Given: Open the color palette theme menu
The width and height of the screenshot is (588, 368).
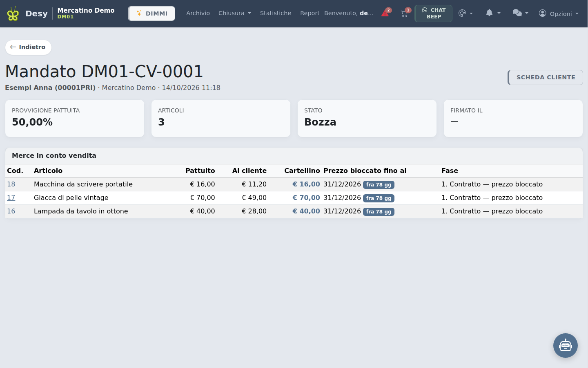Looking at the screenshot, I should (465, 13).
